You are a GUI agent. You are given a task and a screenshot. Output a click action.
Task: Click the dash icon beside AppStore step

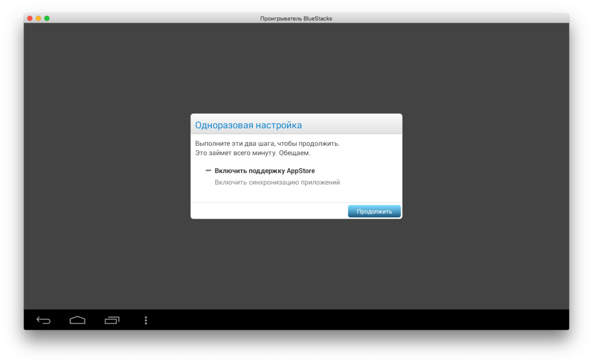click(208, 171)
